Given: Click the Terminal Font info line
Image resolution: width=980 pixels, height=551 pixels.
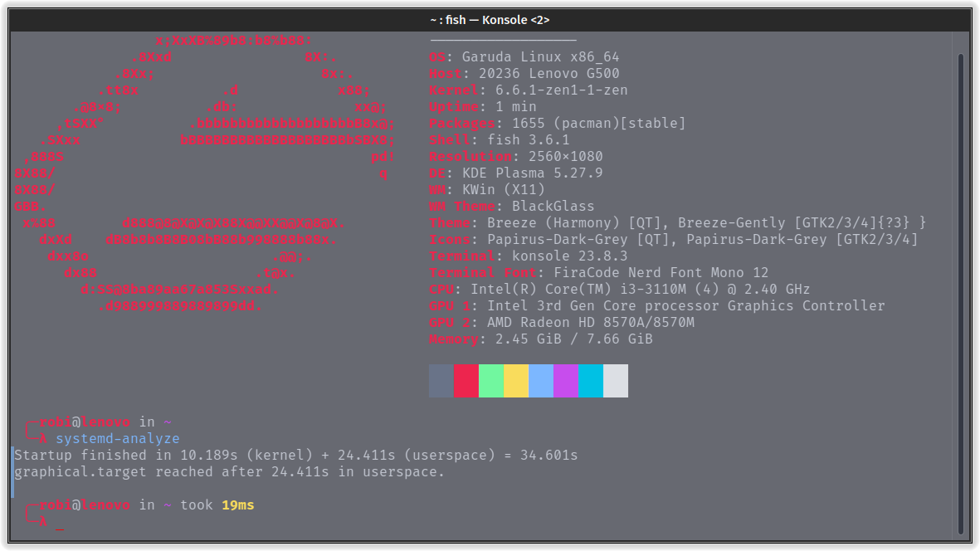Looking at the screenshot, I should click(598, 273).
